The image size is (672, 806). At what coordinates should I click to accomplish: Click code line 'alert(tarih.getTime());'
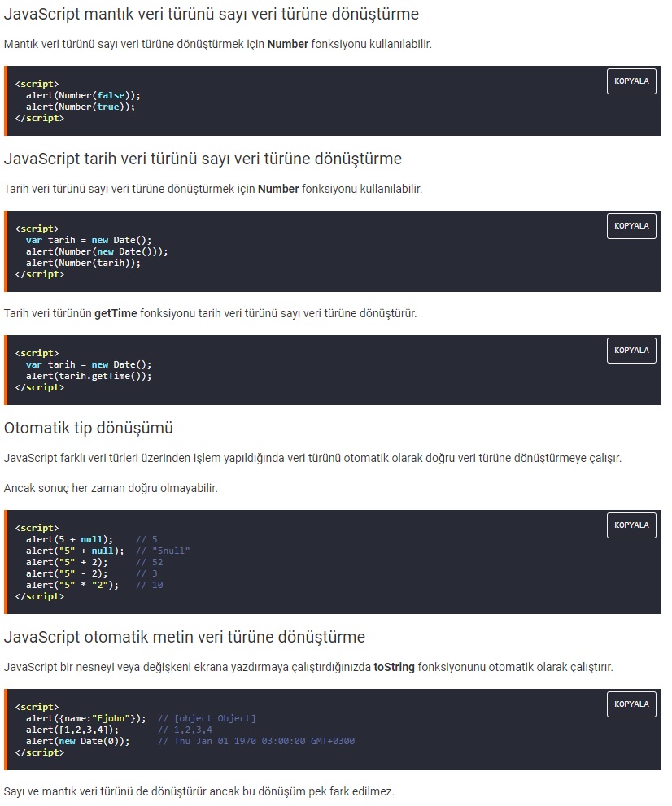[89, 377]
